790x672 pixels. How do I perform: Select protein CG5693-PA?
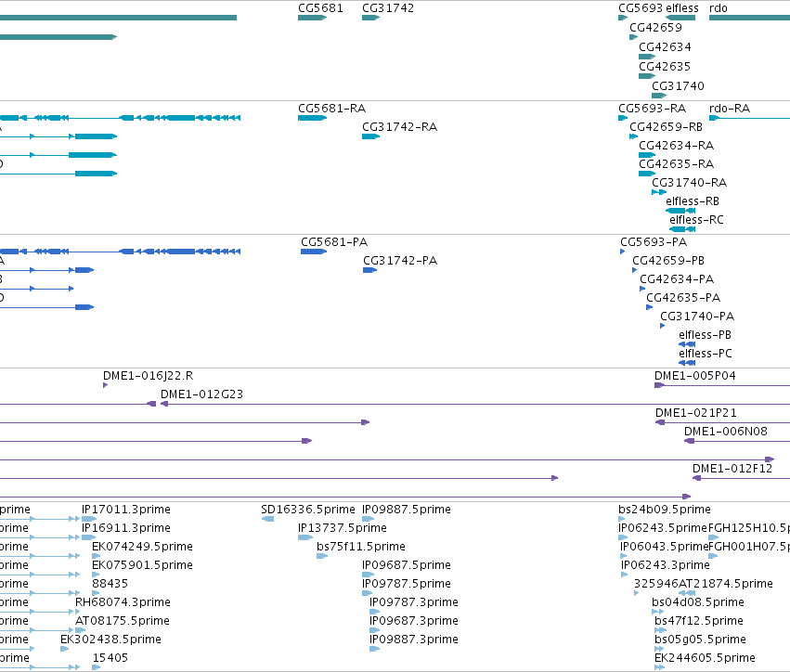(x=623, y=252)
